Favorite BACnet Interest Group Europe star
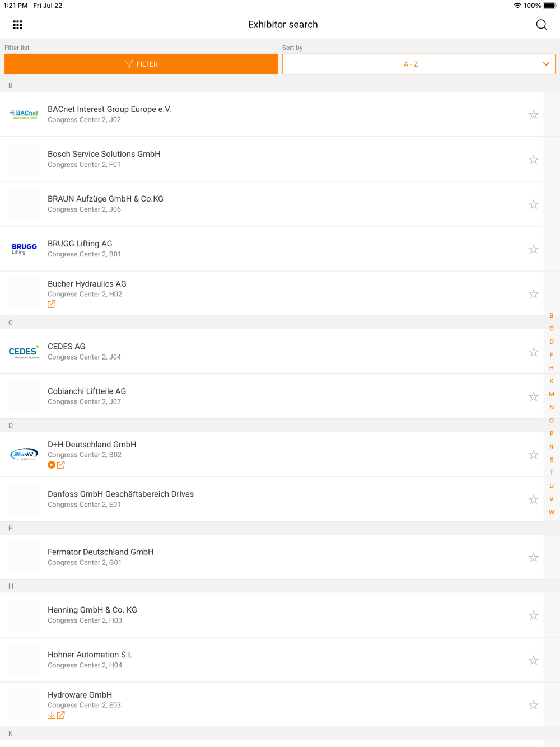 click(533, 115)
